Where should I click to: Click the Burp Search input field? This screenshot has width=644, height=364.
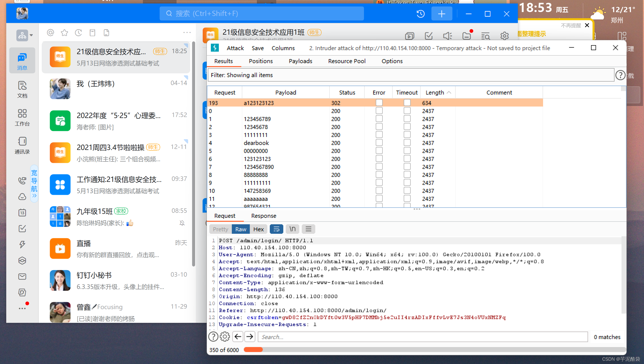pos(422,337)
